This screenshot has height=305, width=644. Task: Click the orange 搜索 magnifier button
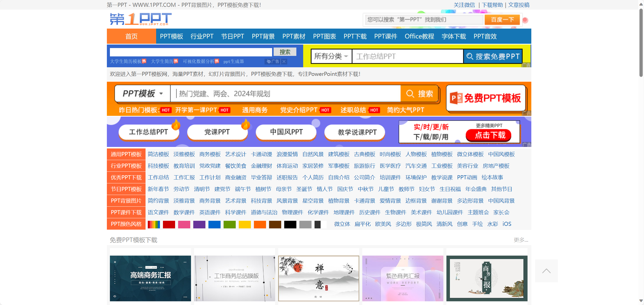419,94
